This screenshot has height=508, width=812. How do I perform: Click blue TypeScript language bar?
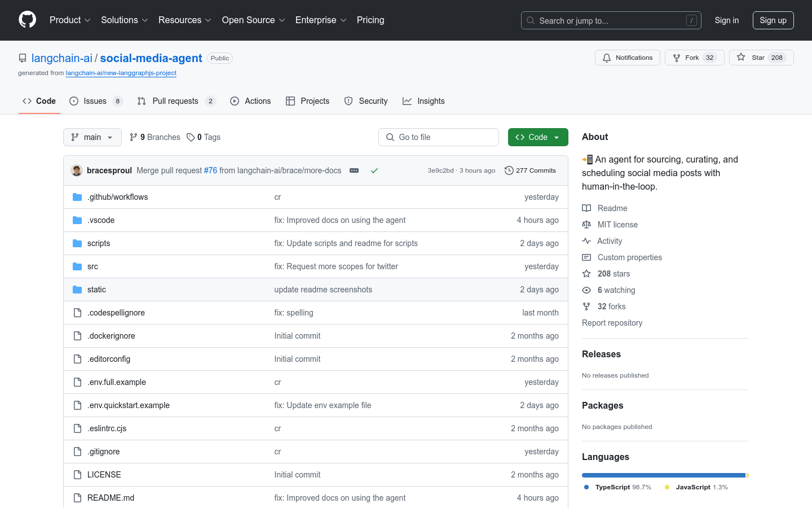tap(664, 475)
